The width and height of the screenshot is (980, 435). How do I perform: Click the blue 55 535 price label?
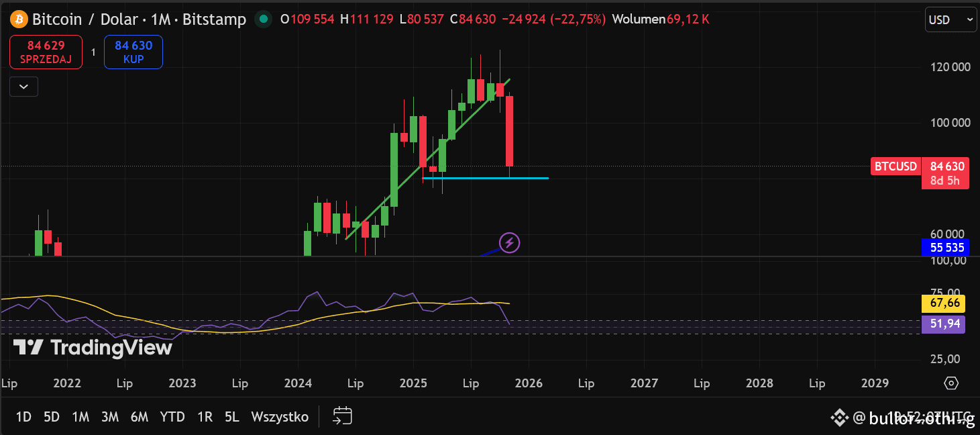pos(946,248)
